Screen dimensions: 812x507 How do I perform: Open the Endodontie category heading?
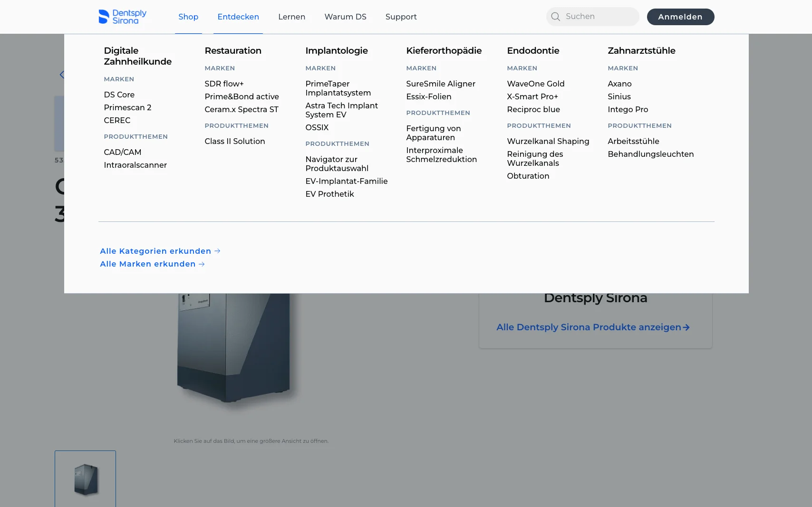(x=533, y=50)
